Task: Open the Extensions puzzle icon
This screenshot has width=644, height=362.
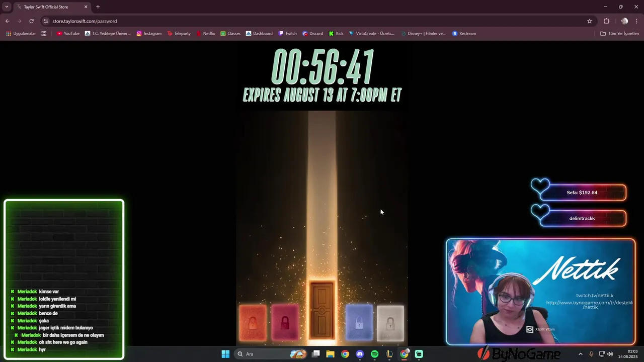Action: pos(606,21)
